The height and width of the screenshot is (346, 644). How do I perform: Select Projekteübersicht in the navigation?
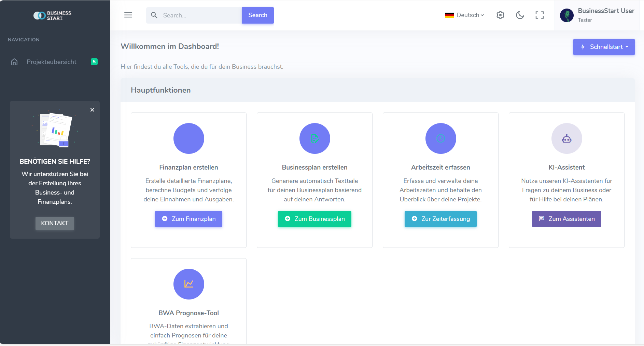51,62
